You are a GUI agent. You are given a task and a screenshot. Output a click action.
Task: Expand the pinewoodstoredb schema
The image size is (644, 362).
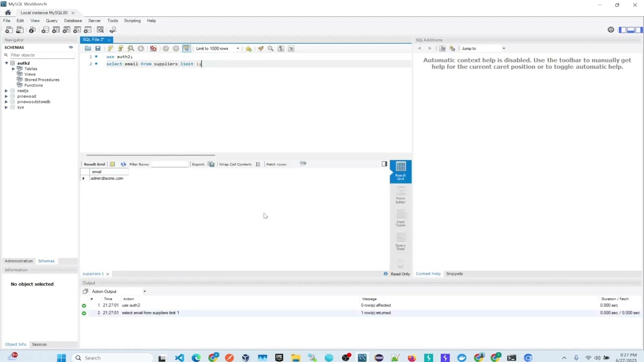(x=6, y=102)
